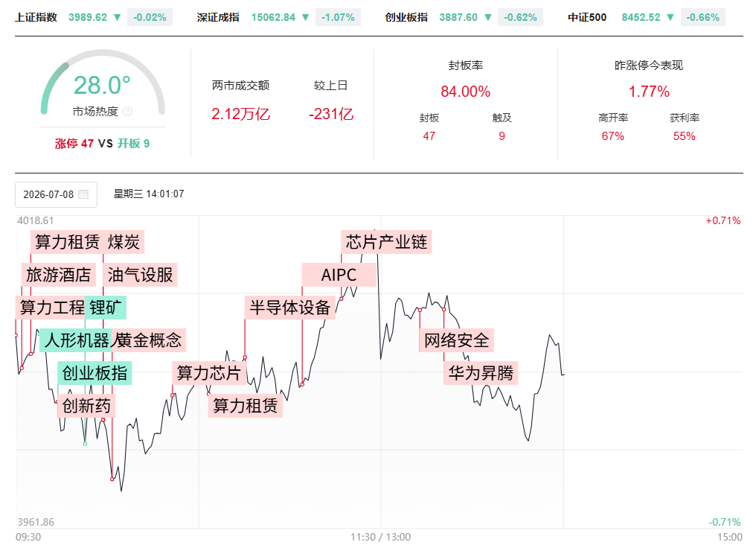Click the down arrow beside 上证指数 3989.62
This screenshot has width=756, height=554.
[117, 17]
